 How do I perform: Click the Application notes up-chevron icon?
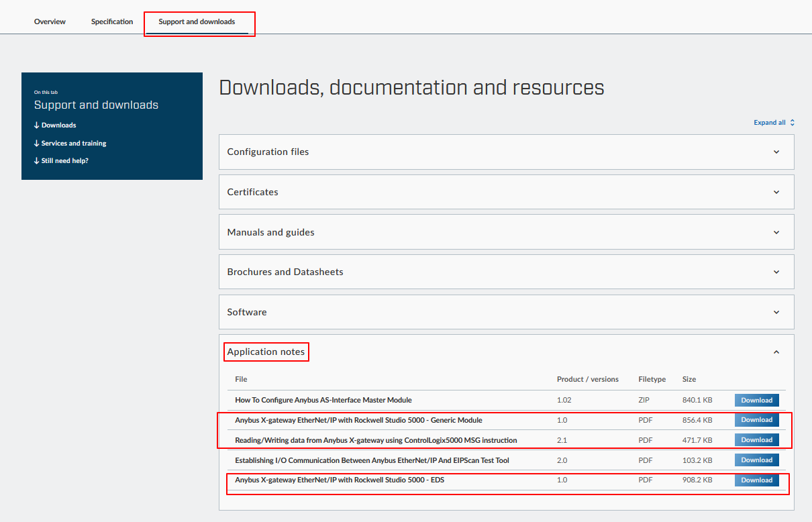pyautogui.click(x=776, y=352)
